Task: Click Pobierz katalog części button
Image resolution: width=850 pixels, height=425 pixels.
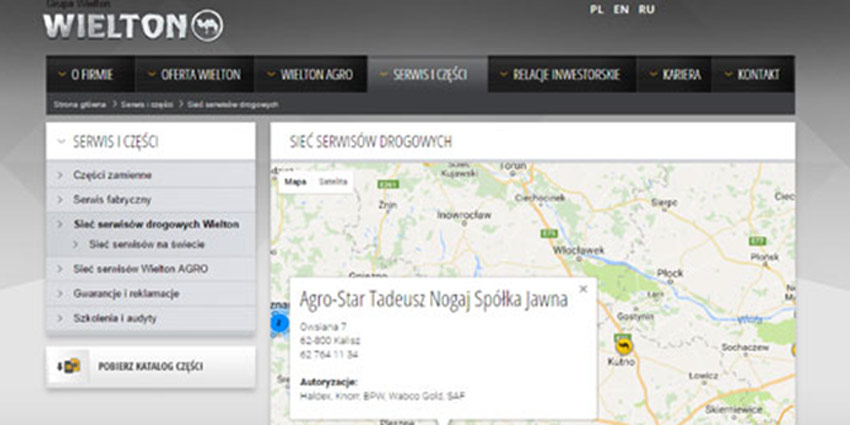Action: click(151, 367)
